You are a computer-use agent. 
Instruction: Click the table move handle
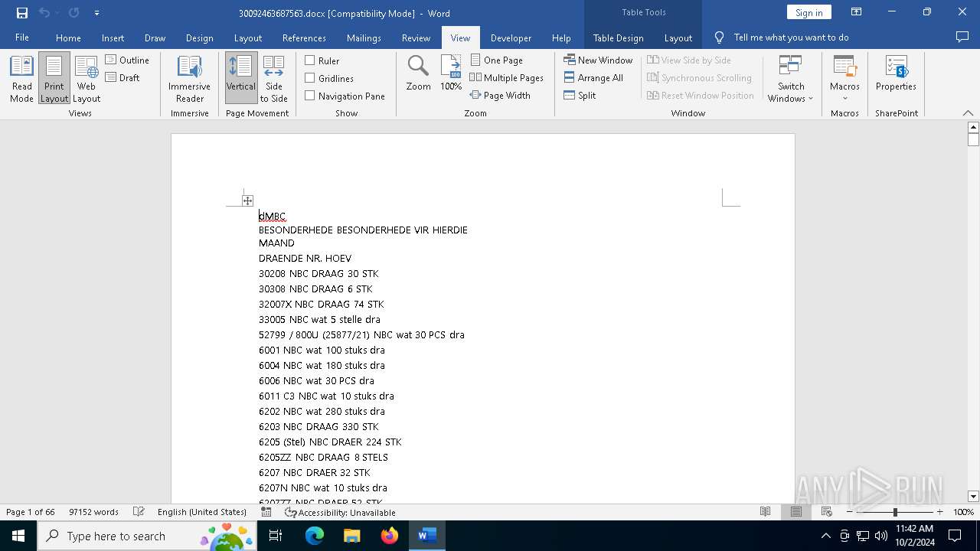(247, 201)
